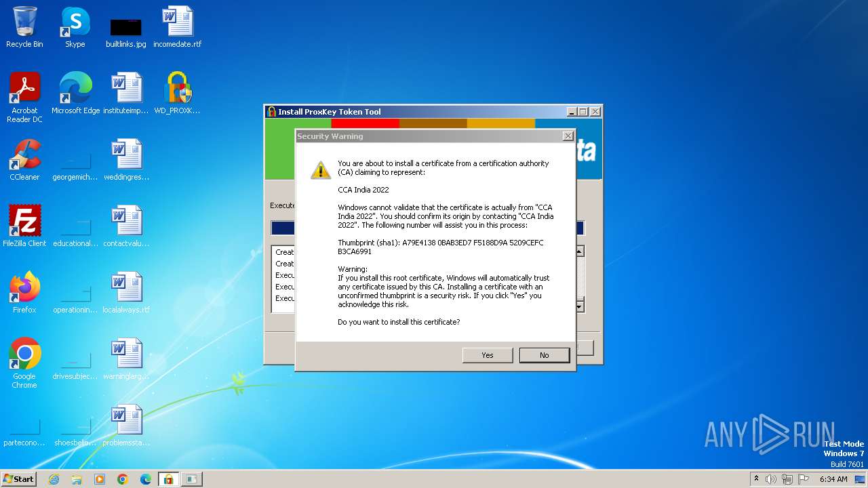Click the clock showing 6:34 AM
The width and height of the screenshot is (868, 488).
(833, 479)
